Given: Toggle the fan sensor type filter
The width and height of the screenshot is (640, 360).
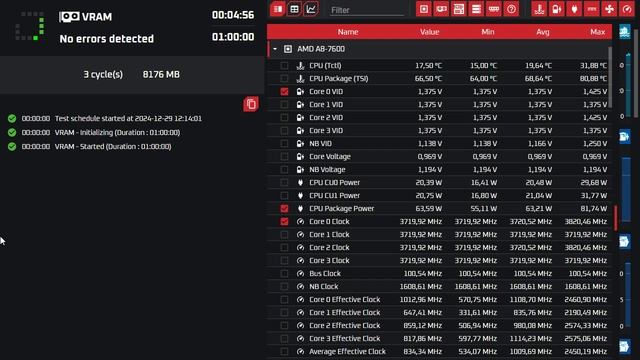Looking at the screenshot, I should point(609,9).
